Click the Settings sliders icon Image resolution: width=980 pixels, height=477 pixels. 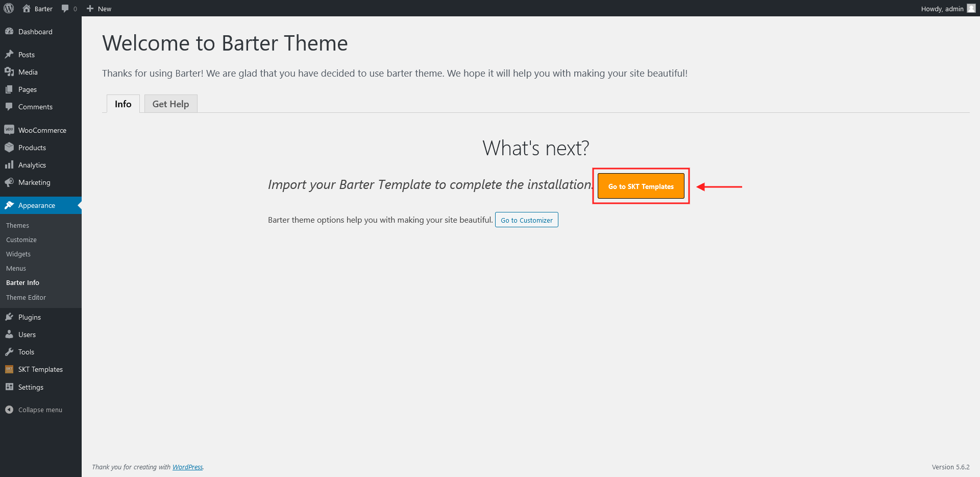pyautogui.click(x=9, y=387)
